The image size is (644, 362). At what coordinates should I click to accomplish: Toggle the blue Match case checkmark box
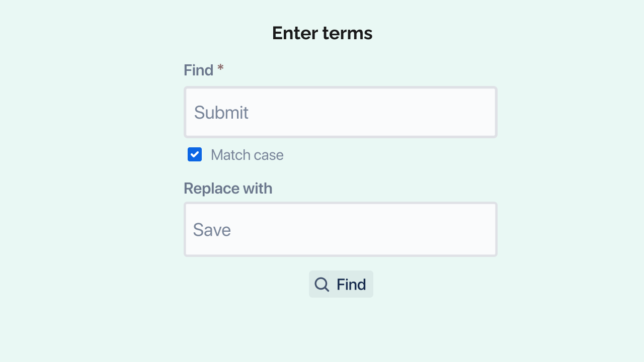(x=195, y=154)
